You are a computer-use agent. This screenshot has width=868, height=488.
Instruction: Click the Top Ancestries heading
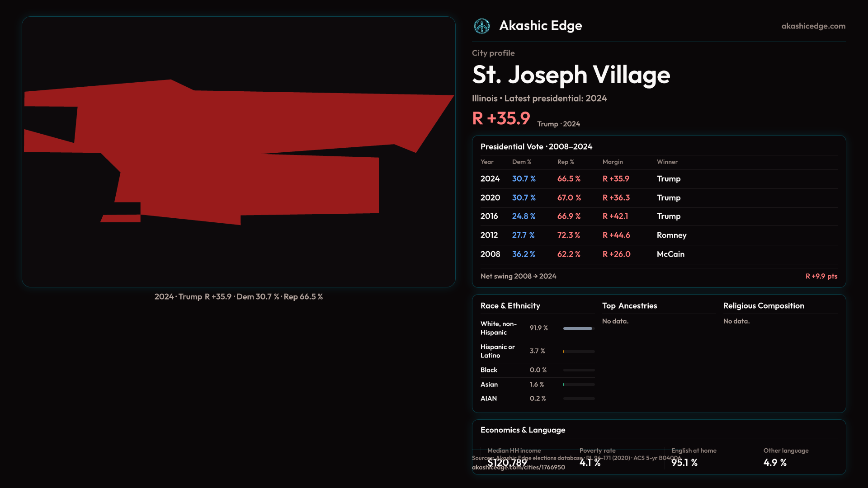pyautogui.click(x=629, y=306)
